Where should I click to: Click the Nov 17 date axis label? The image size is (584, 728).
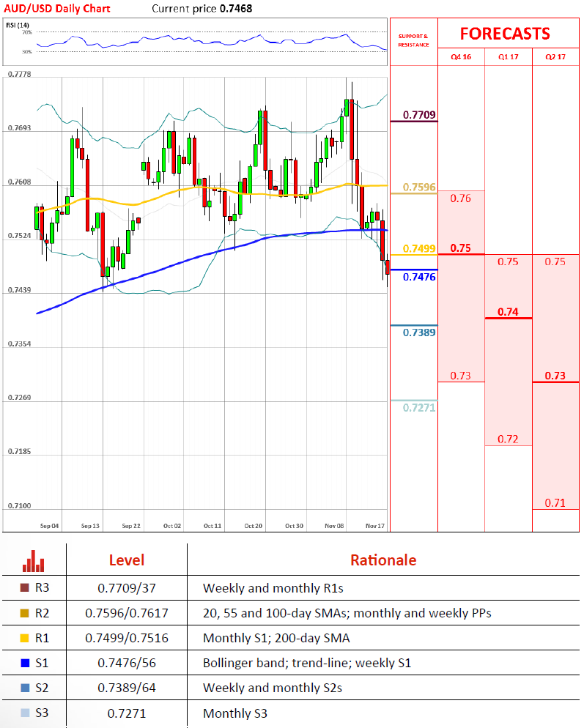375,526
